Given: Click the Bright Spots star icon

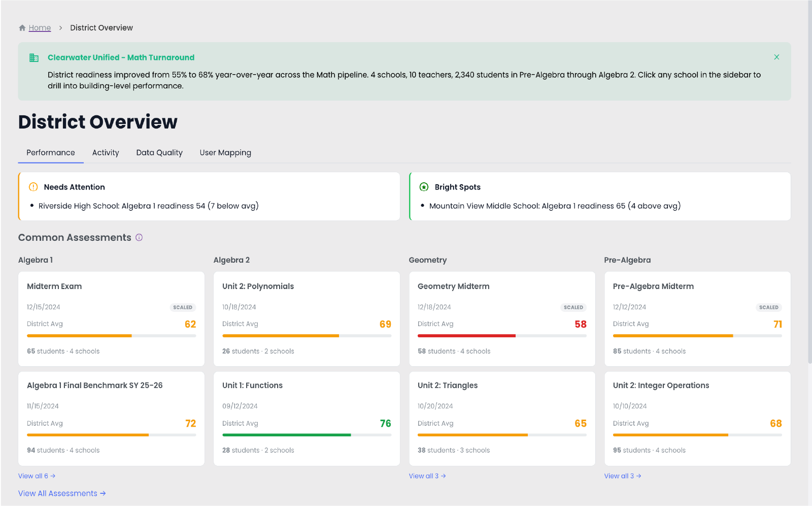Looking at the screenshot, I should click(424, 187).
